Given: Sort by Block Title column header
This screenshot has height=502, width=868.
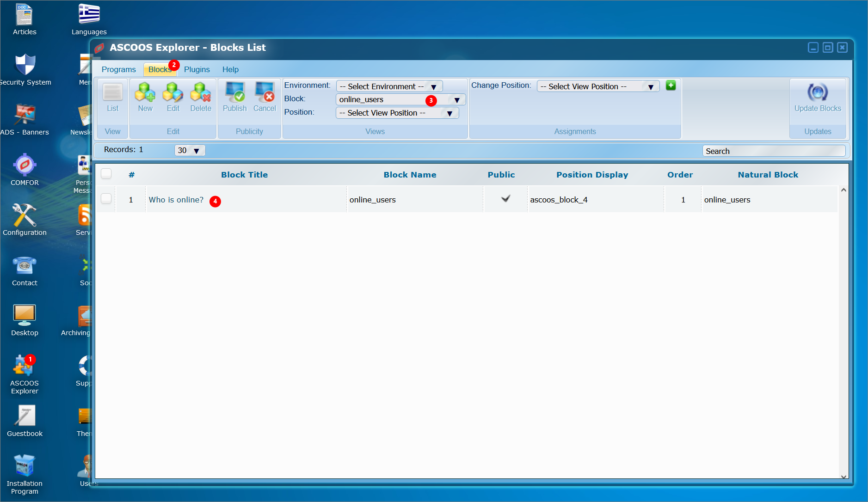Looking at the screenshot, I should click(x=244, y=175).
